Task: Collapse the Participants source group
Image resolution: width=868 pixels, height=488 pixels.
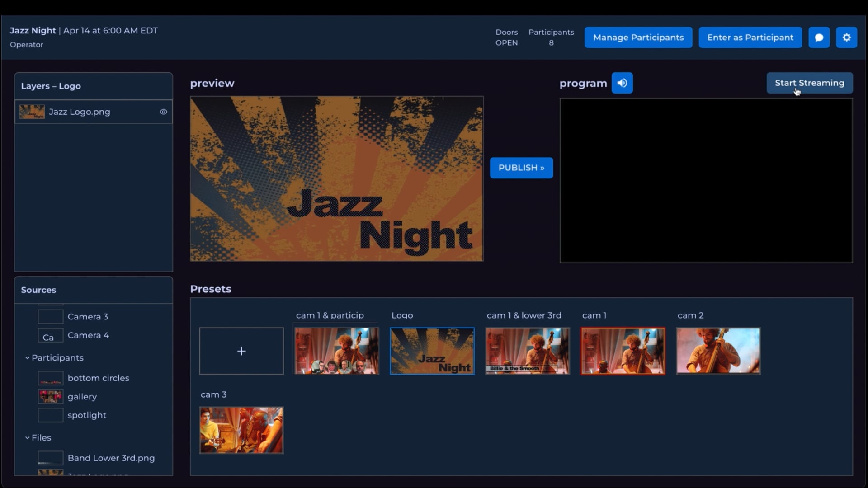Action: pyautogui.click(x=27, y=358)
